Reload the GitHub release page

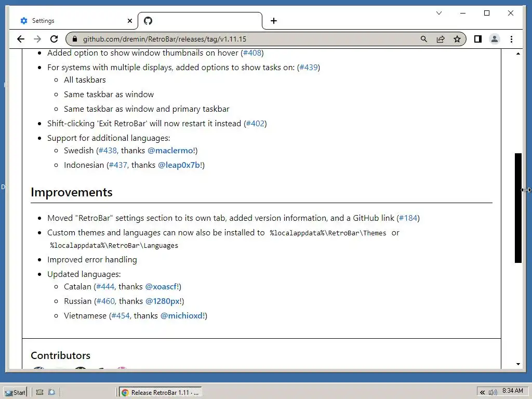(54, 39)
